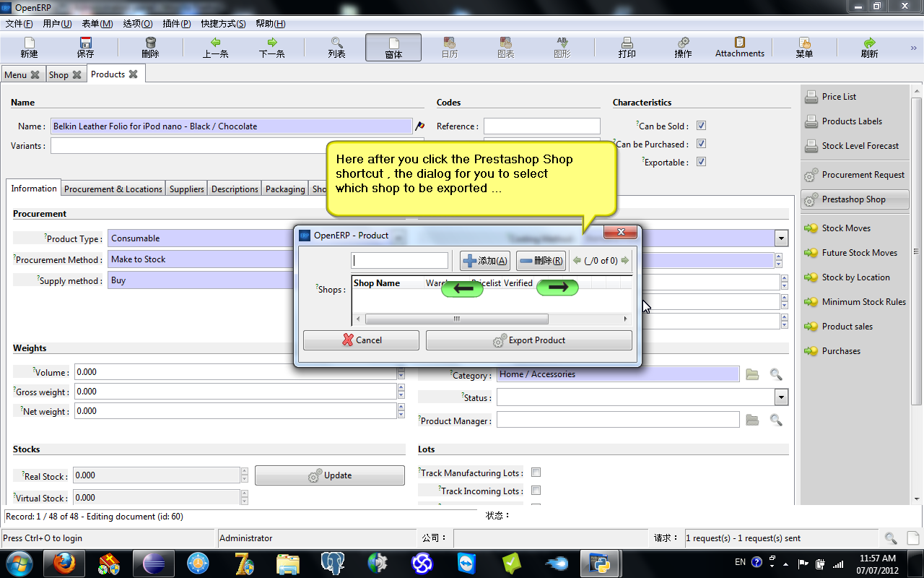The width and height of the screenshot is (924, 578).
Task: Show more toolbar items via » chevron
Action: (x=914, y=48)
